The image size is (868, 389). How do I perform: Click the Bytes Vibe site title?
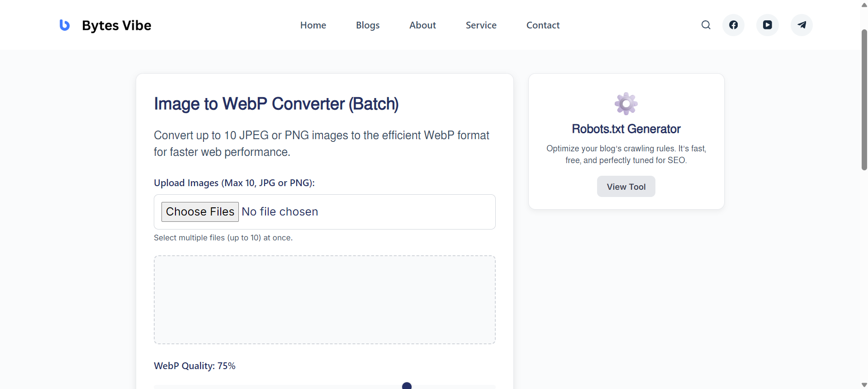(116, 25)
